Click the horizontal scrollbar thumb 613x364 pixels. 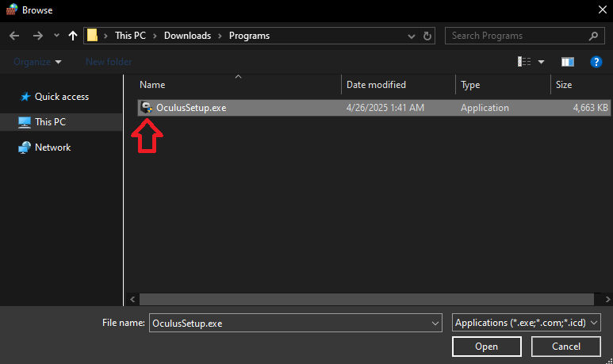pyautogui.click(x=366, y=300)
